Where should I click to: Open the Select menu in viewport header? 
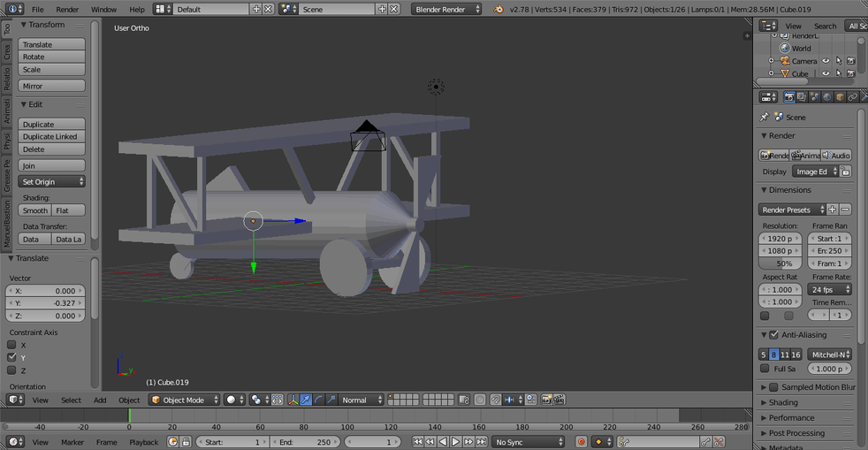point(71,400)
